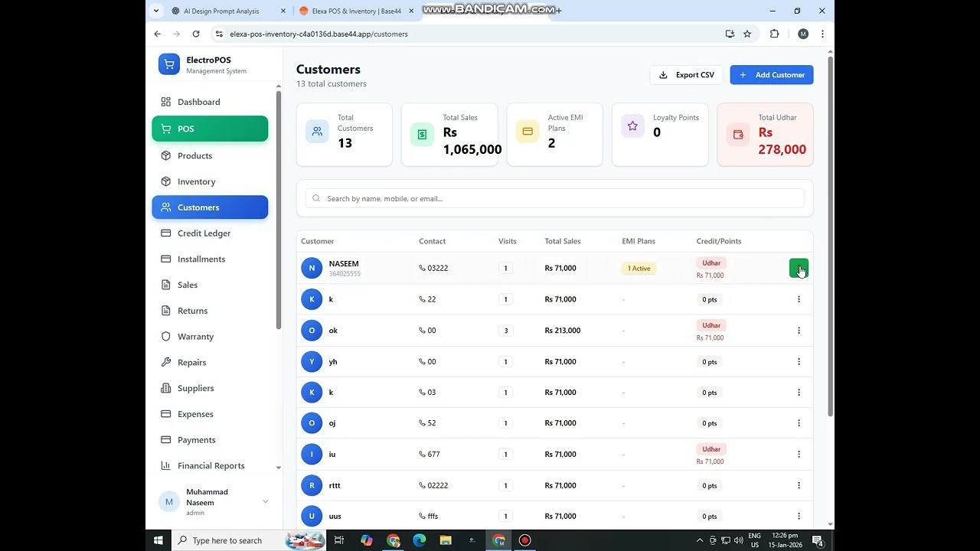Viewport: 980px width, 551px height.
Task: Close the AI Design Prompt Analysis tab
Action: click(x=283, y=11)
